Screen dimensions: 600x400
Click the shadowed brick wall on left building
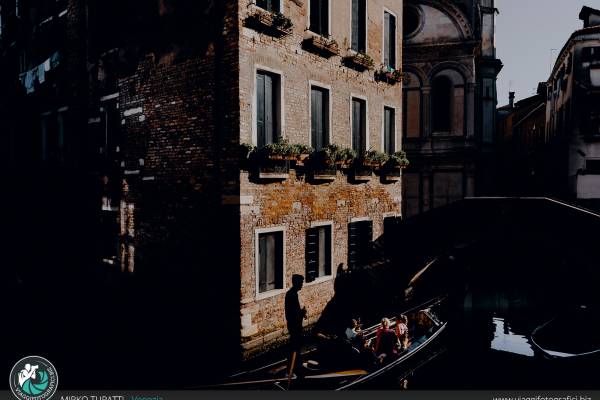(170, 160)
